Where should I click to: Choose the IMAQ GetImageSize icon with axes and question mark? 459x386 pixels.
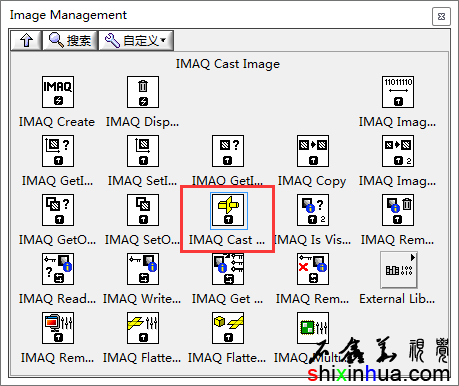click(58, 151)
